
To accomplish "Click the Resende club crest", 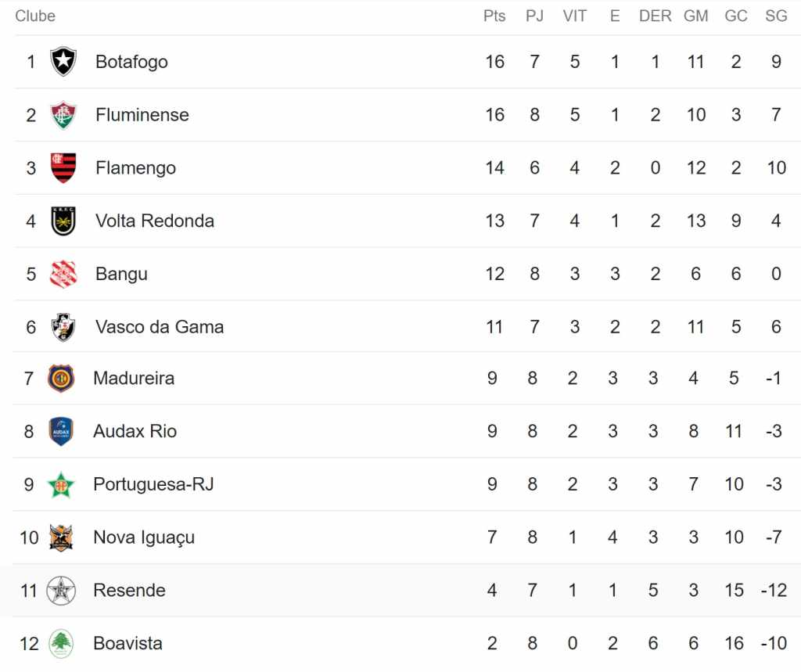I will pyautogui.click(x=61, y=590).
